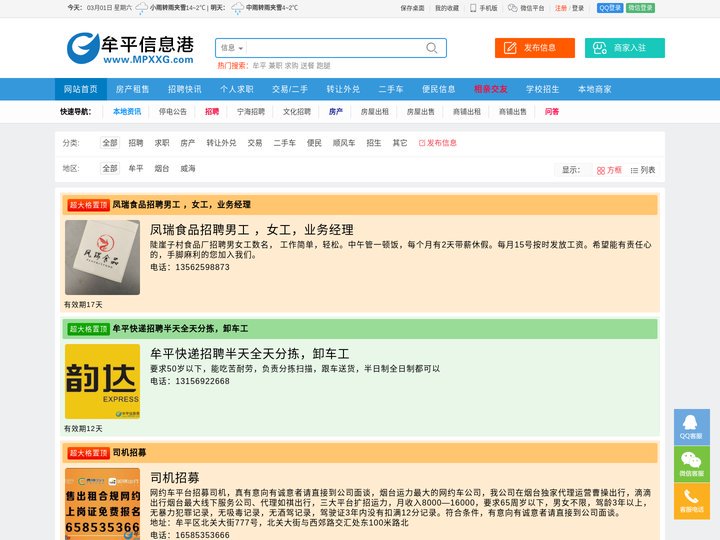Filter category by 其它
This screenshot has height=540, width=720.
(x=400, y=143)
